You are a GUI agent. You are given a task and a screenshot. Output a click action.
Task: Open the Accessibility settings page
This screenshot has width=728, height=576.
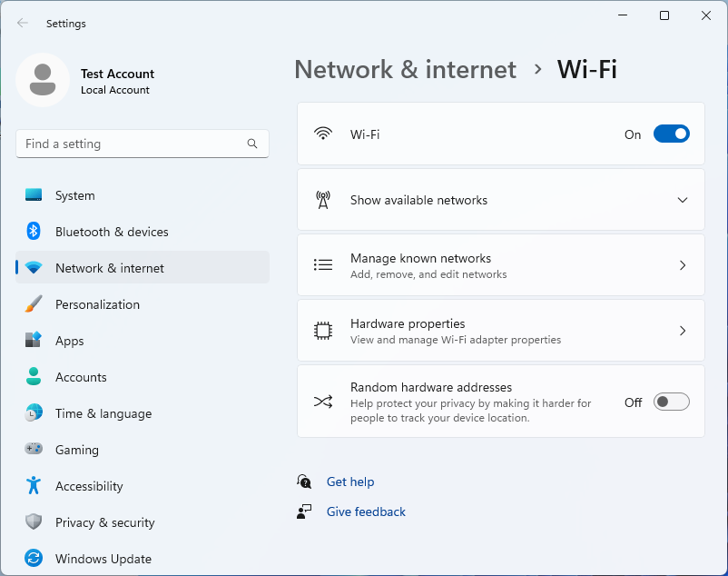pyautogui.click(x=143, y=485)
